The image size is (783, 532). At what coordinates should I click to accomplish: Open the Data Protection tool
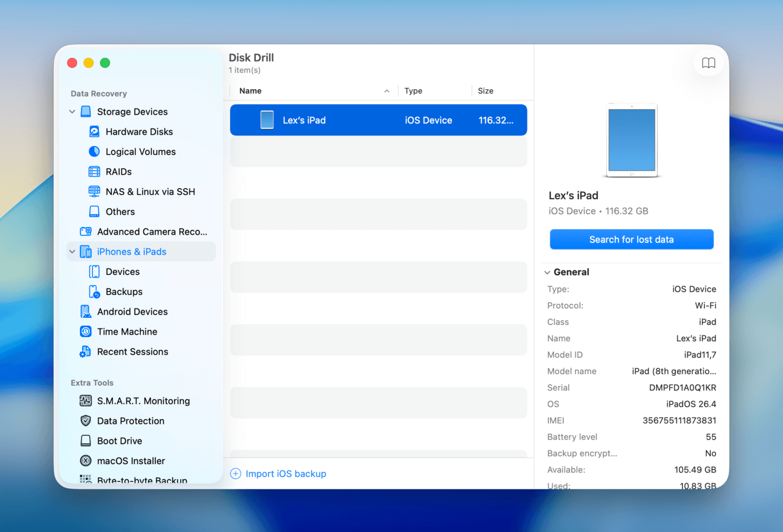point(130,421)
